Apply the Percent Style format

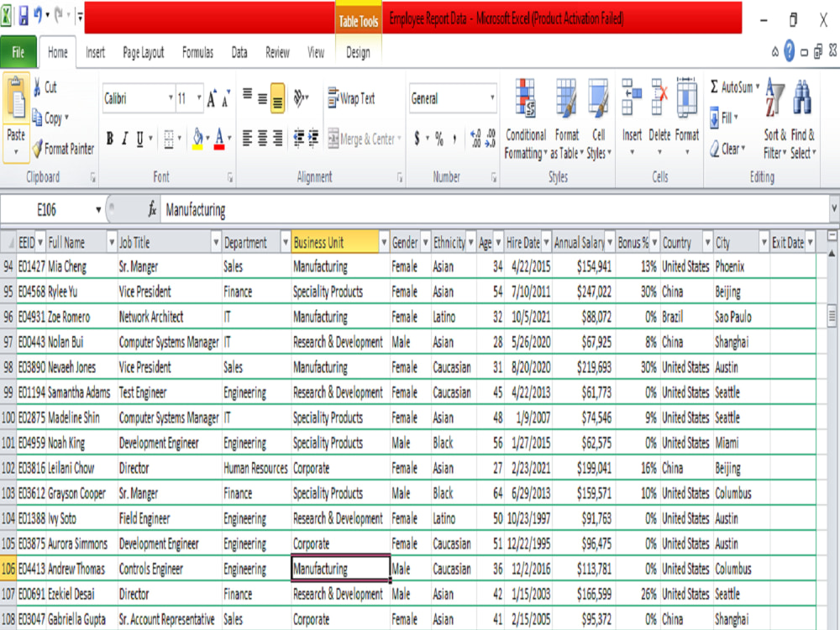tap(439, 139)
